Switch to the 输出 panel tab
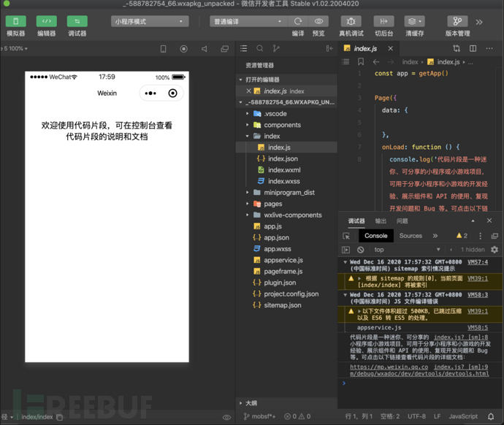The width and height of the screenshot is (504, 425). (x=381, y=221)
